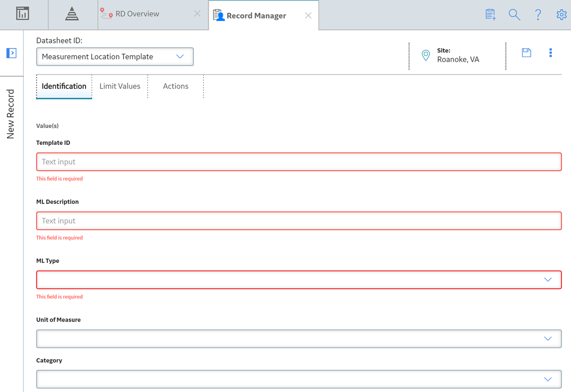Open the settings gear icon
Screen dimensions: 571x392
pyautogui.click(x=561, y=14)
